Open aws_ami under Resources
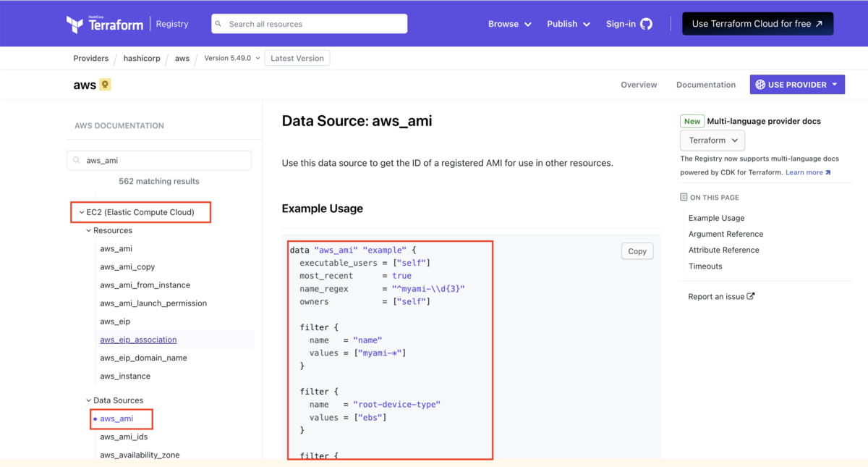Viewport: 868px width, 467px height. pos(116,248)
